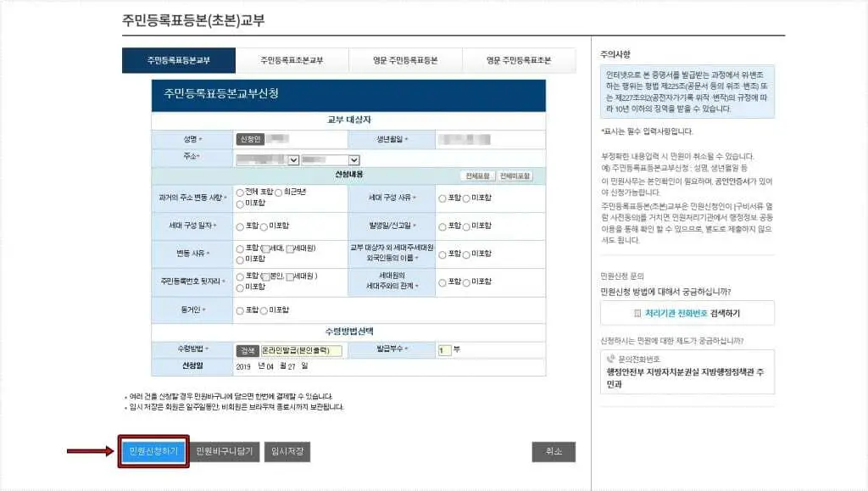Pick 미포함 for 발생일/신고일

pyautogui.click(x=466, y=227)
